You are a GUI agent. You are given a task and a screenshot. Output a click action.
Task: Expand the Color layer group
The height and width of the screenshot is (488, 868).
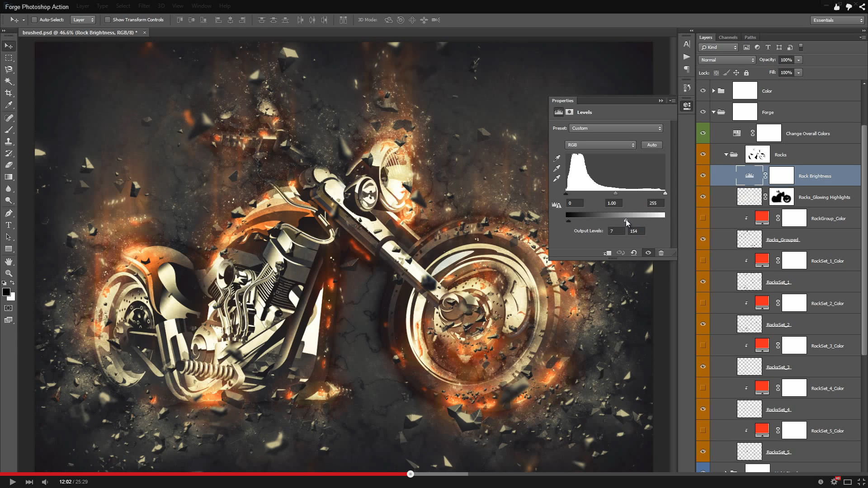(713, 91)
